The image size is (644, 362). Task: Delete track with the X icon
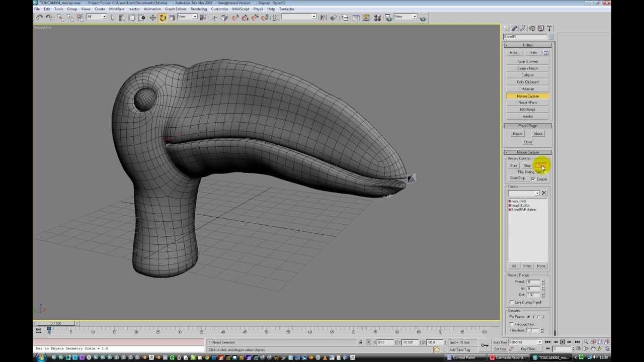point(544,193)
